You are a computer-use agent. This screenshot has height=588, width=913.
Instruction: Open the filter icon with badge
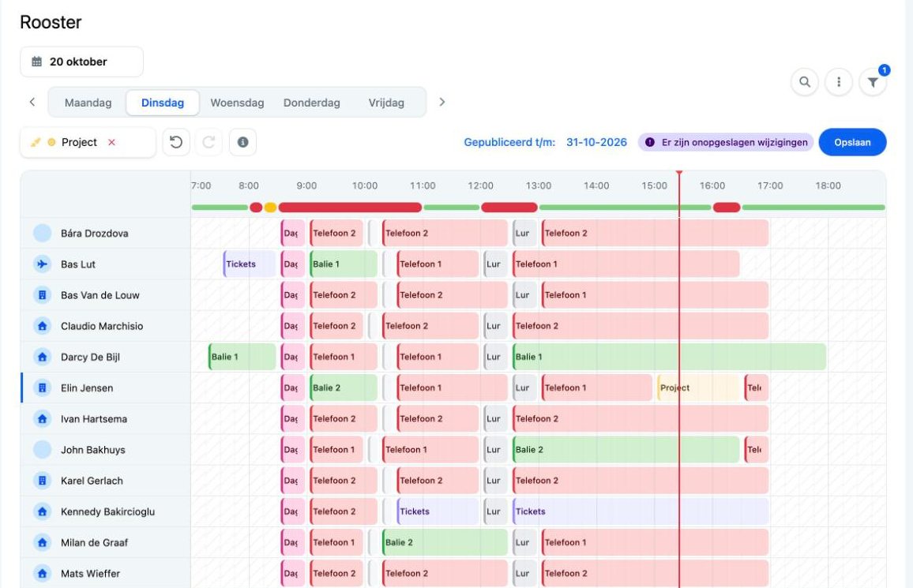coord(872,82)
